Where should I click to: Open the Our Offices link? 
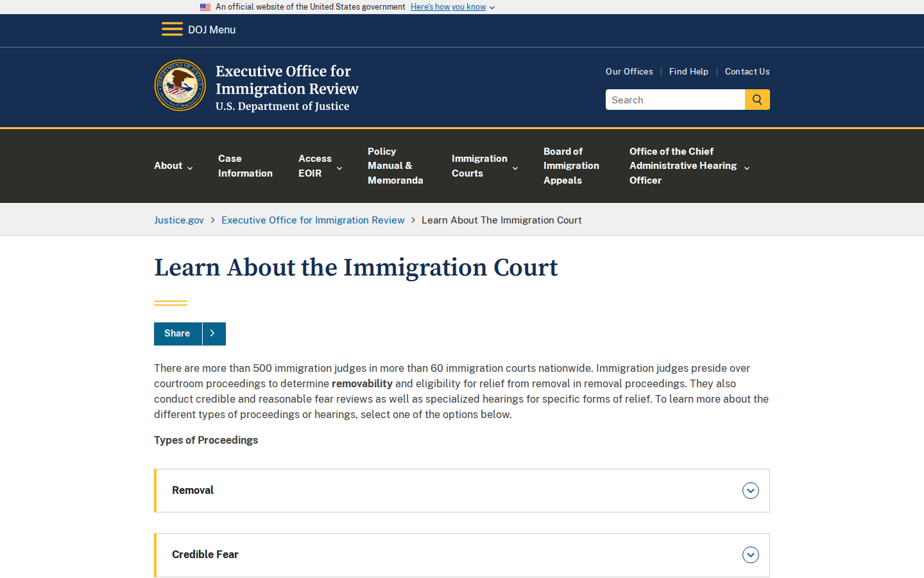tap(629, 71)
